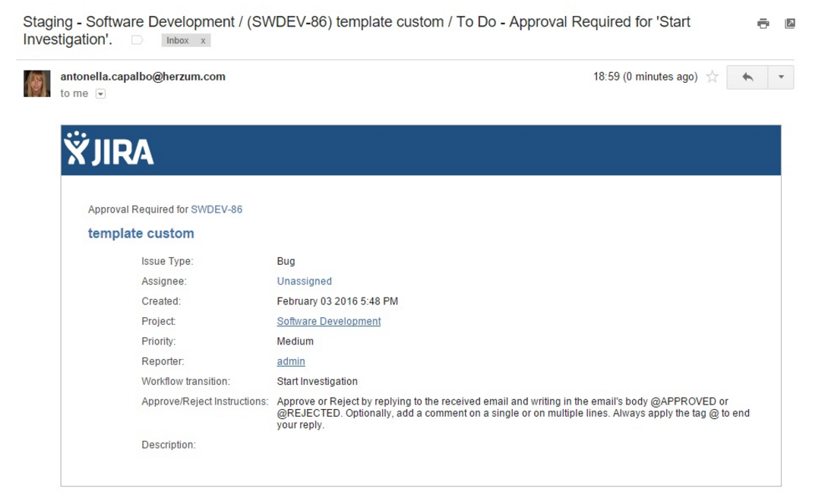
Task: Click the email subject line text
Action: point(357,22)
